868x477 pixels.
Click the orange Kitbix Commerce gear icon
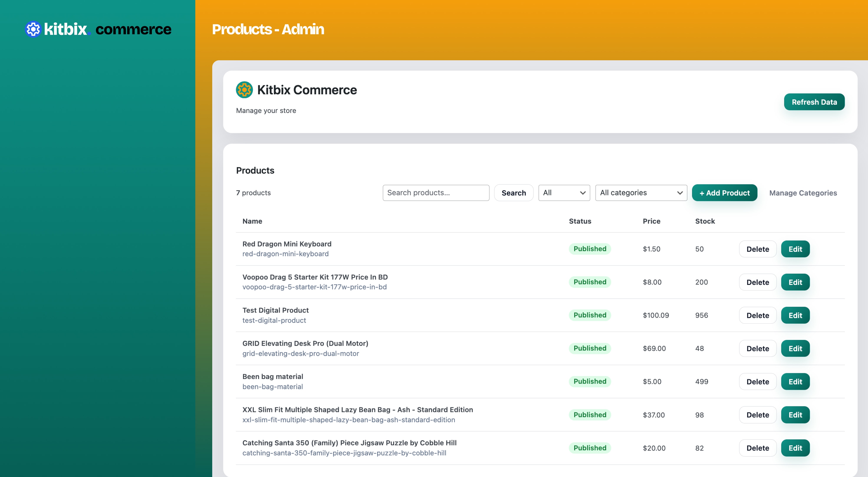pyautogui.click(x=244, y=90)
